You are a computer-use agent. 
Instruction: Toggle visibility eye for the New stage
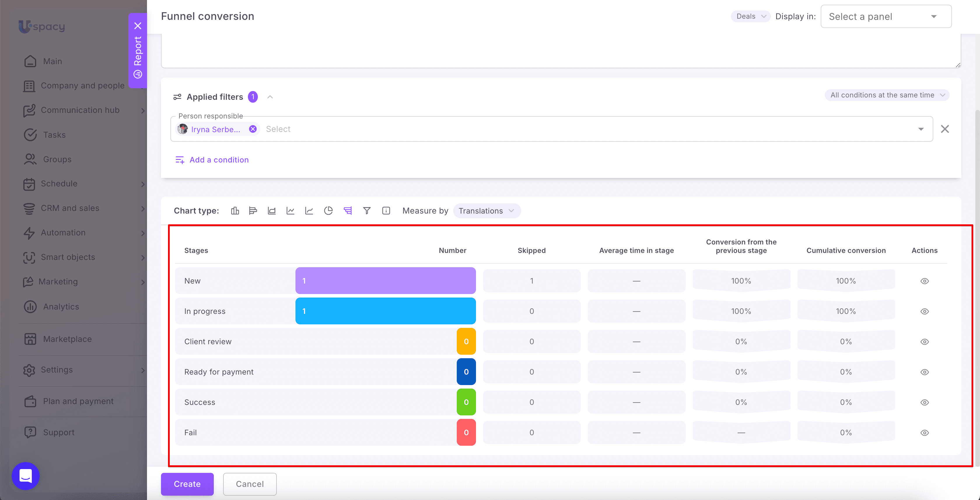pos(925,281)
